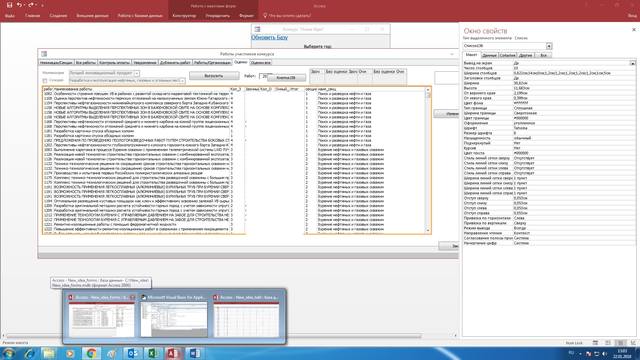This screenshot has height=360, width=640.
Task: Click the Access icon in the taskbar
Action: [x=173, y=353]
